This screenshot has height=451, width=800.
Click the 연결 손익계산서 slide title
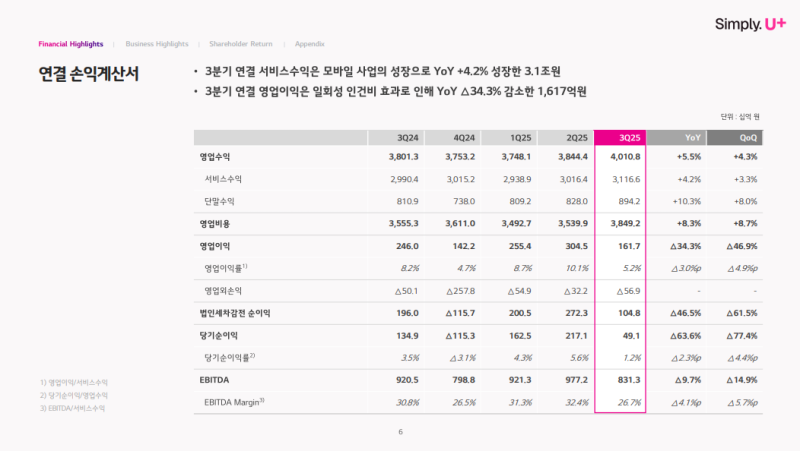pyautogui.click(x=89, y=74)
